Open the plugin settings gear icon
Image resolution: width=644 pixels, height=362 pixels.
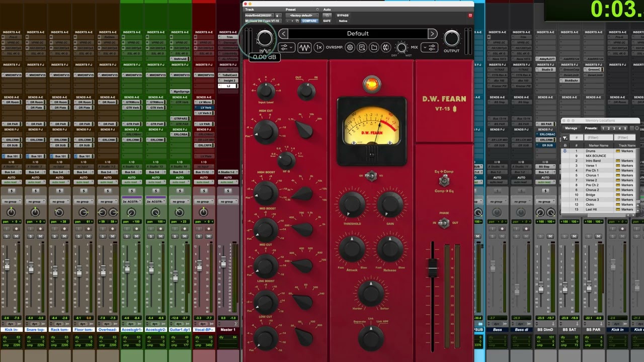[x=350, y=48]
